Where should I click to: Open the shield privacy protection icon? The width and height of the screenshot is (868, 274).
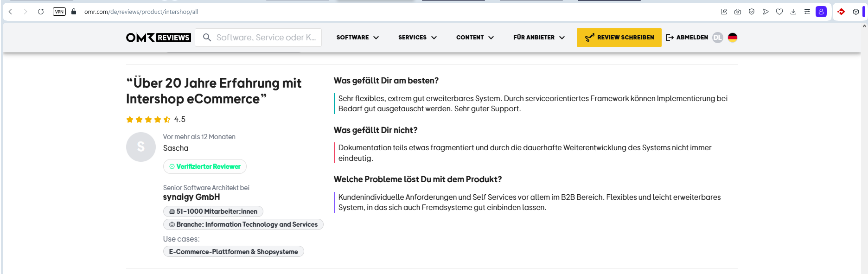[x=752, y=12]
